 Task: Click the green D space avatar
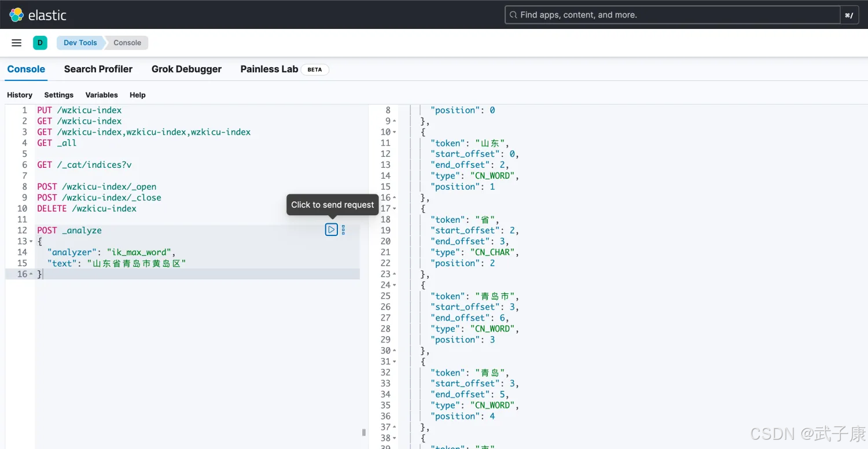pos(40,43)
